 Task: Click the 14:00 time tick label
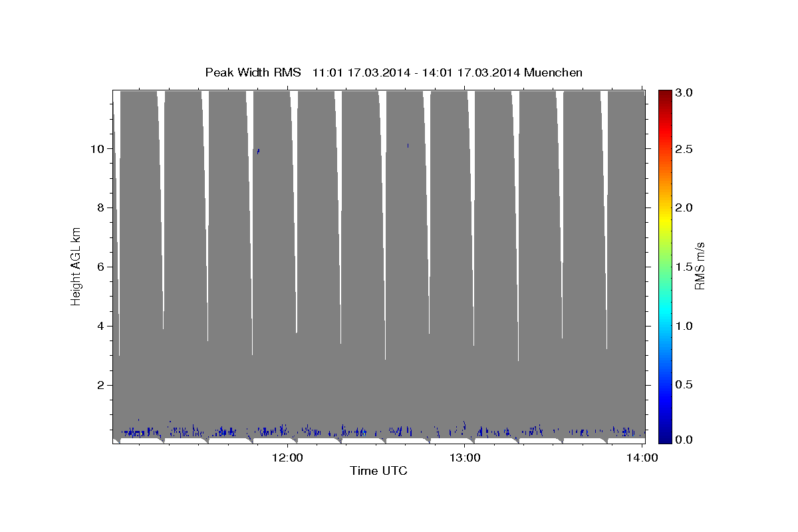pos(642,458)
